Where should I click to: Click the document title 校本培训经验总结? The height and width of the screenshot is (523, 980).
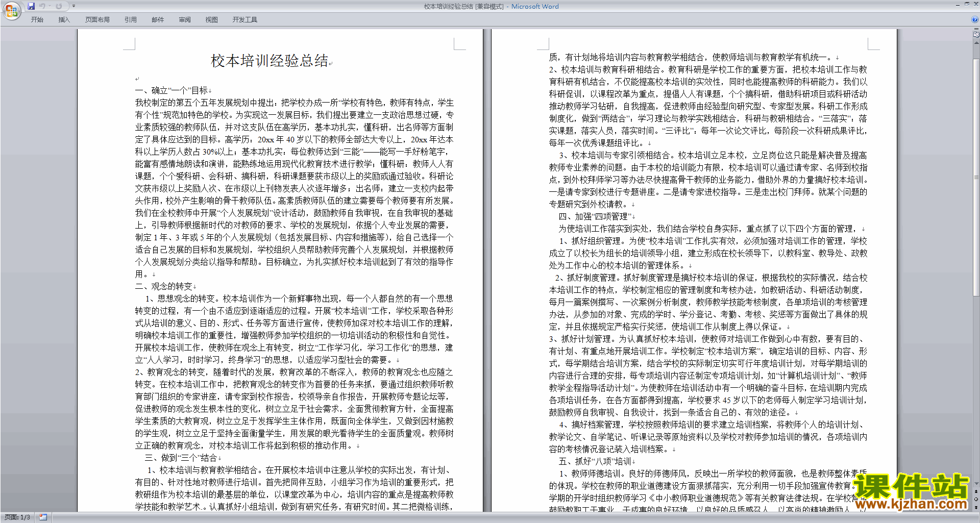(269, 61)
